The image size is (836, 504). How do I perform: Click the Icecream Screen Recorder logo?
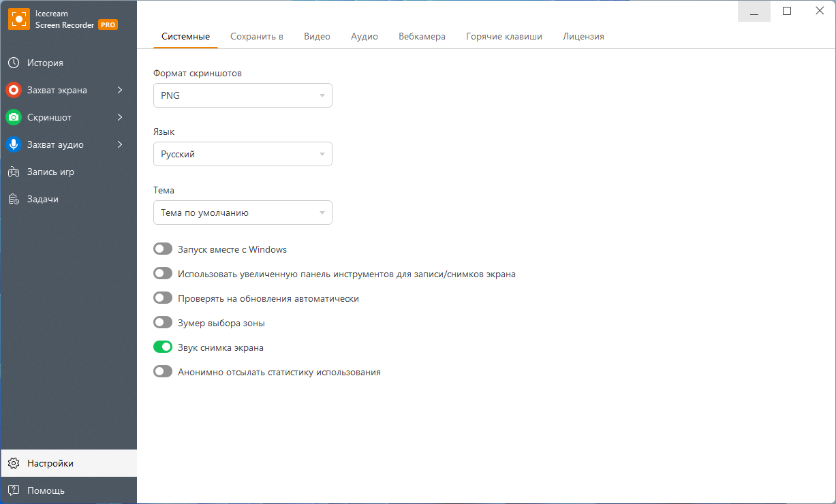[x=19, y=19]
